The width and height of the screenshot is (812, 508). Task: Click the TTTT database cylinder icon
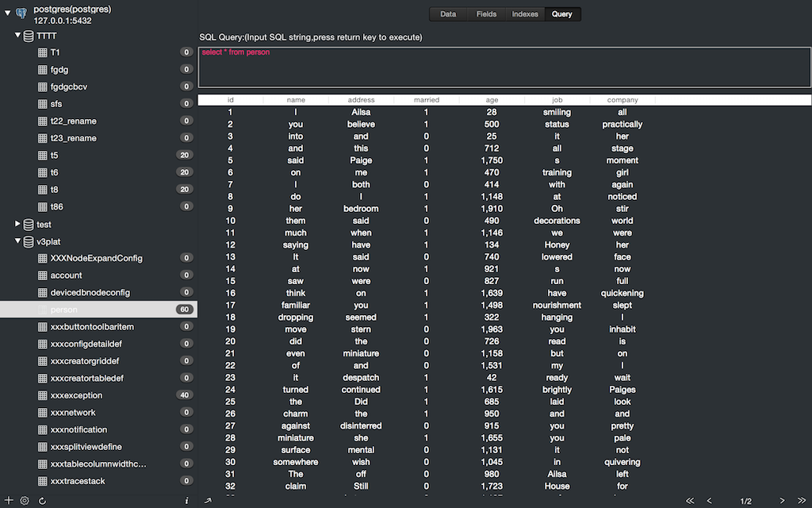pyautogui.click(x=29, y=36)
